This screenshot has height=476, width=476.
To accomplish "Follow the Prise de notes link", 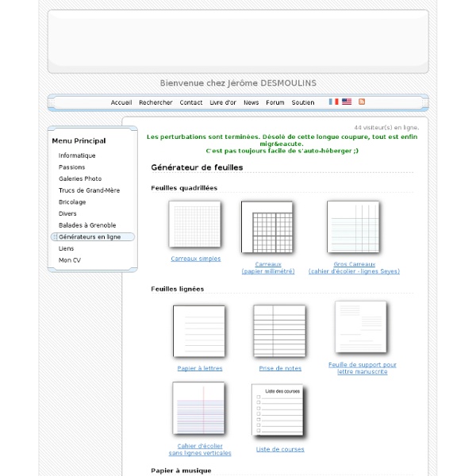I will tap(280, 368).
